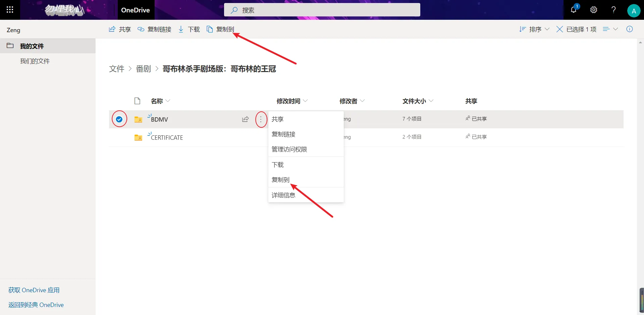Click Return to classic OneDrive link
The image size is (644, 315).
(36, 305)
